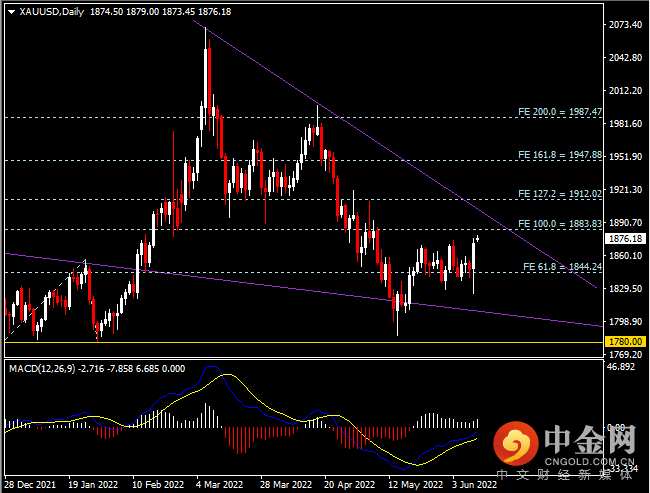Select the FE 61.8 = 1844.24 label
The width and height of the screenshot is (650, 493).
coord(562,267)
